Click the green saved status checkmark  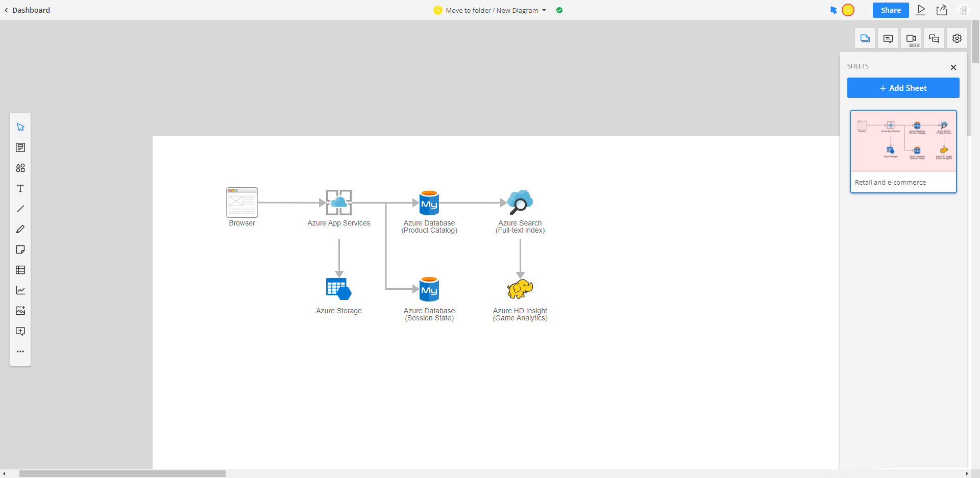[559, 10]
